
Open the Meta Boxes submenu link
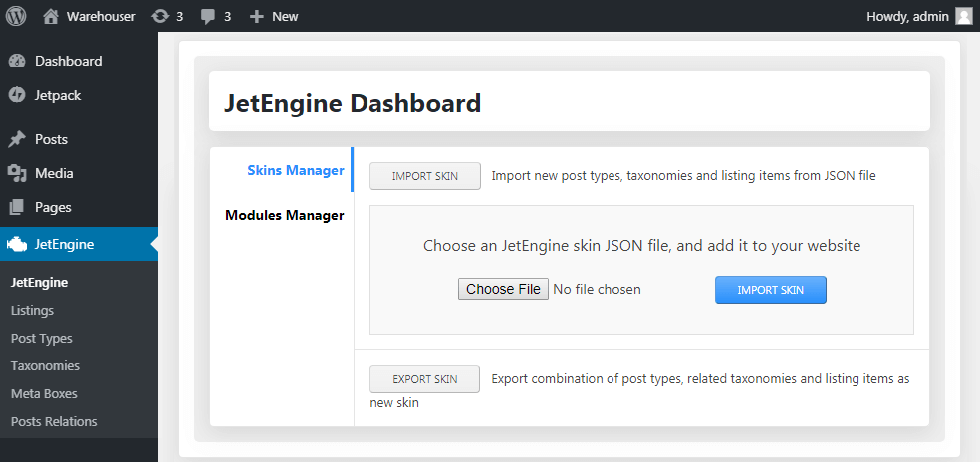44,394
